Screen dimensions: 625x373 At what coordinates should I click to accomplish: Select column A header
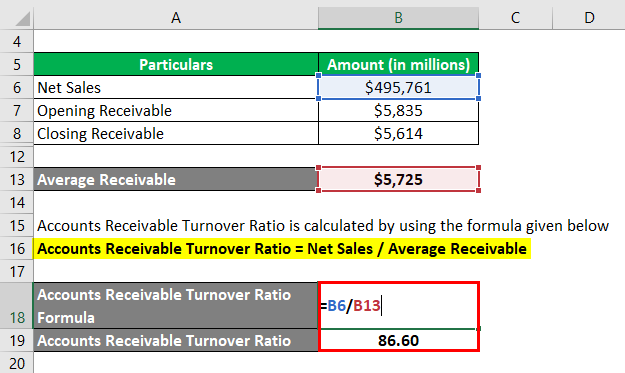pos(176,18)
